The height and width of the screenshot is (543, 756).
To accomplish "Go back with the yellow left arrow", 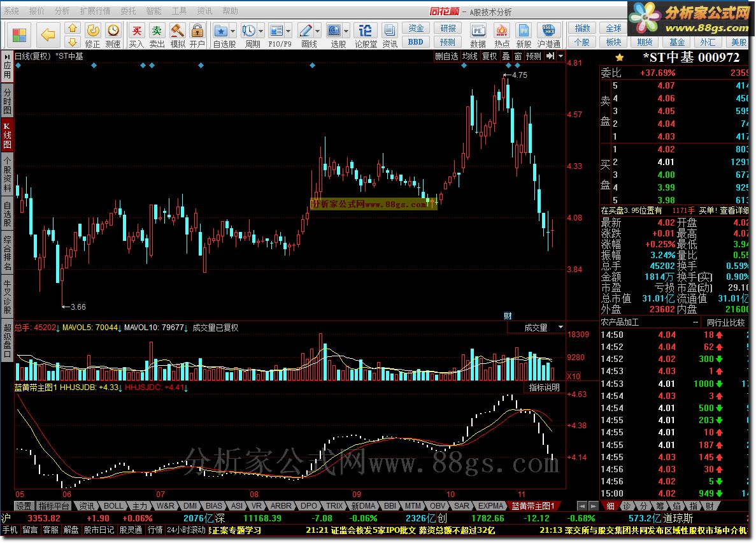I will click(48, 35).
